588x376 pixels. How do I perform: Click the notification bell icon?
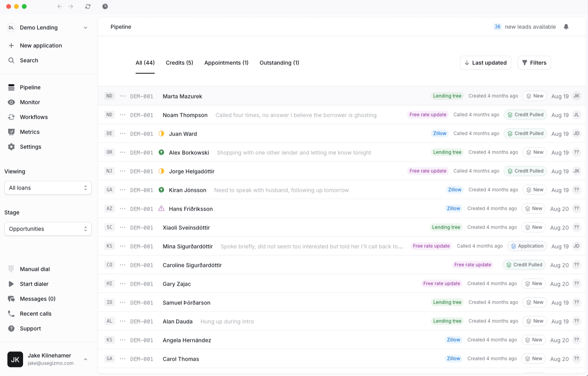(566, 27)
